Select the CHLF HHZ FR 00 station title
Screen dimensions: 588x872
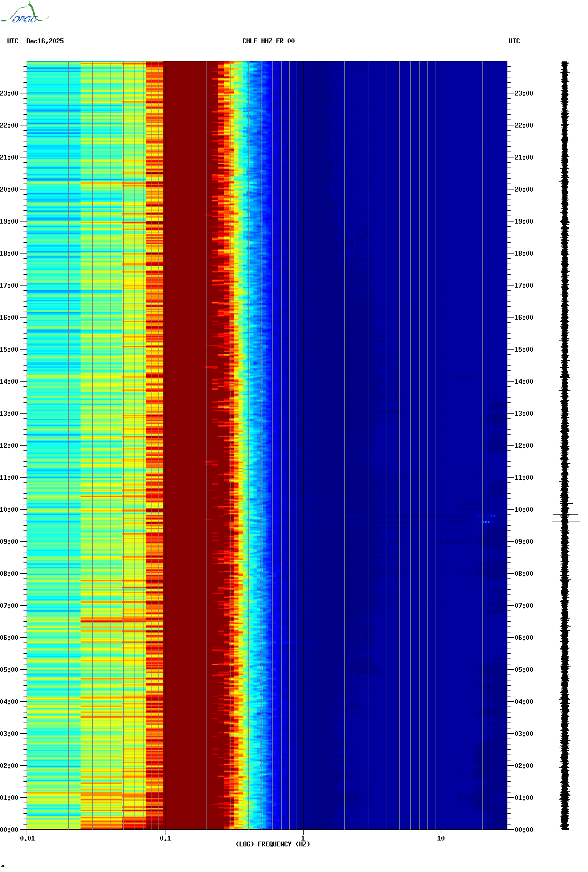click(268, 41)
